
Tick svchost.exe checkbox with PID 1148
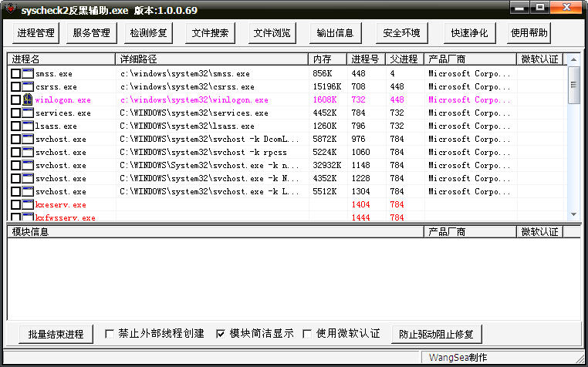pos(15,165)
